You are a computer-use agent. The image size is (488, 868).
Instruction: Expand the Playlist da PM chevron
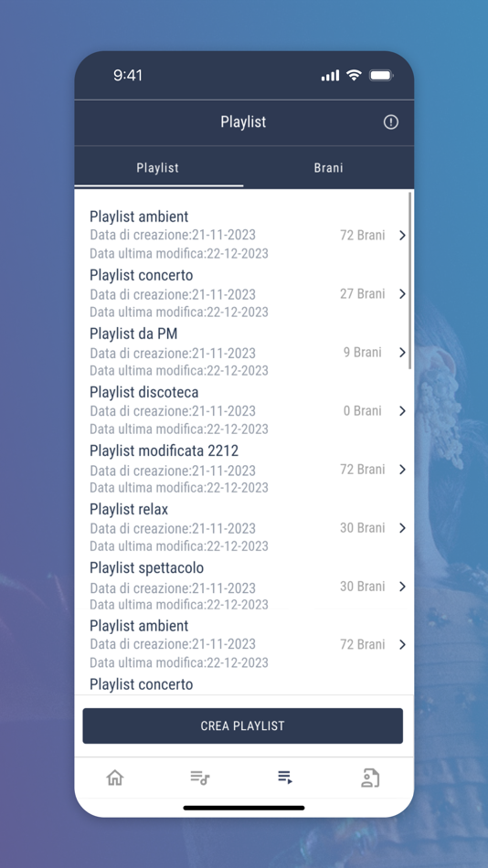click(403, 353)
